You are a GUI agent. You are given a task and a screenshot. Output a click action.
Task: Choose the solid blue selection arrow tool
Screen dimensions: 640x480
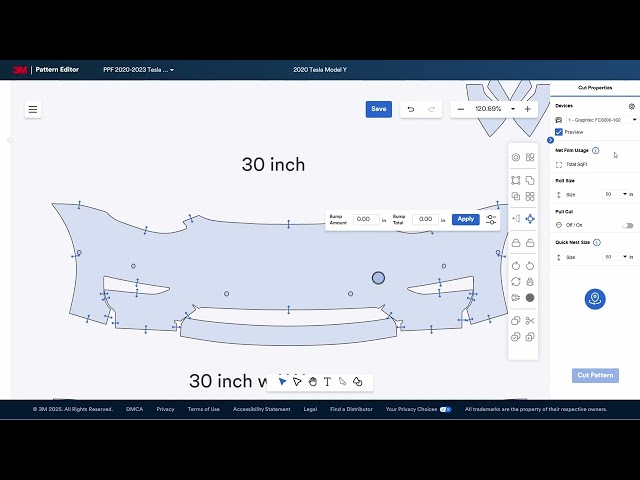click(282, 382)
